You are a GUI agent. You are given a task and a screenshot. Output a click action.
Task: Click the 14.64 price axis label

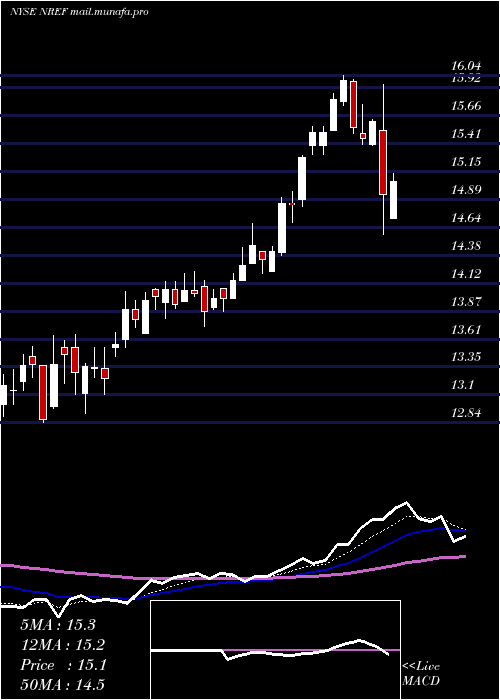click(466, 218)
